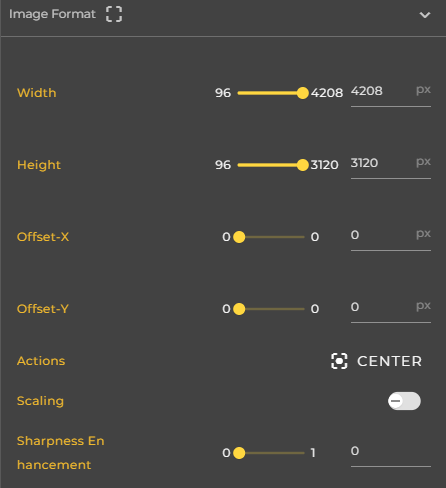Click the Width label text
The image size is (446, 488).
(x=37, y=93)
